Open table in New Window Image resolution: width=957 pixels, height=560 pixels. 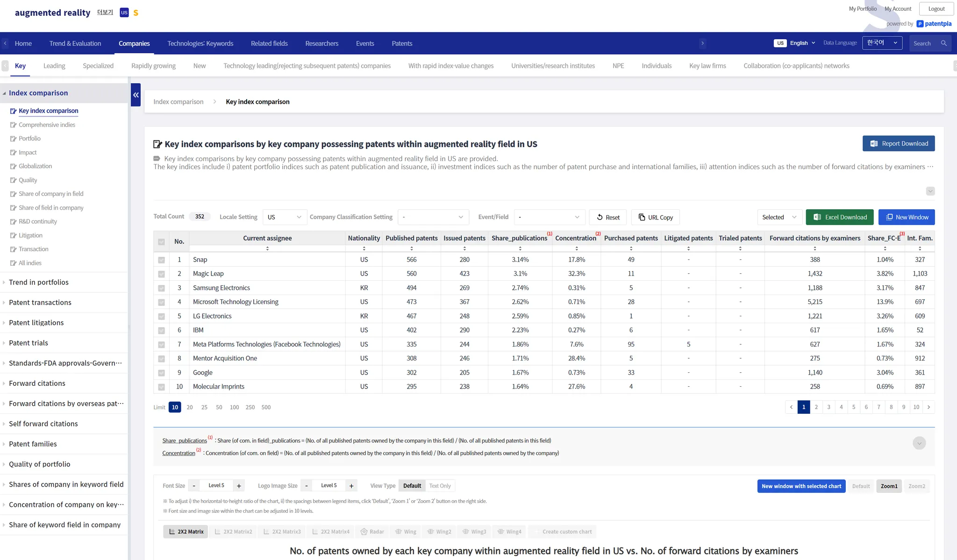pos(906,217)
